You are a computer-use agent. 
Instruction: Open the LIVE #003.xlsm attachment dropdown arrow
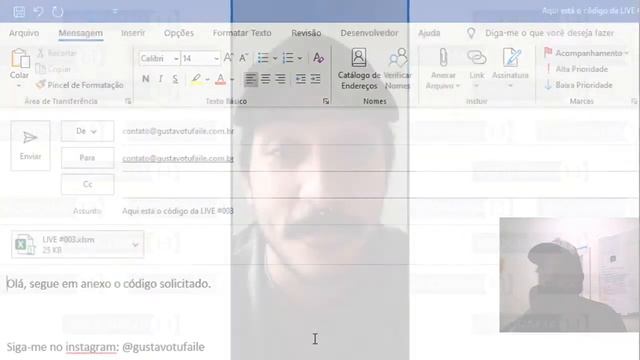coord(136,244)
